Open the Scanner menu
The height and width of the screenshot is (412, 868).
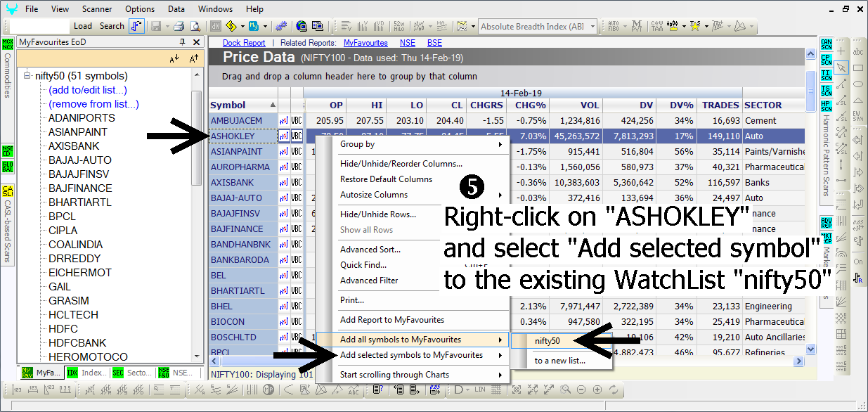96,9
